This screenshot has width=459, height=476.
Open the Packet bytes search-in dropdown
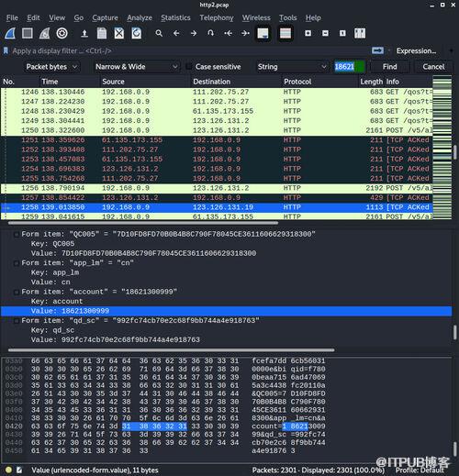(51, 67)
